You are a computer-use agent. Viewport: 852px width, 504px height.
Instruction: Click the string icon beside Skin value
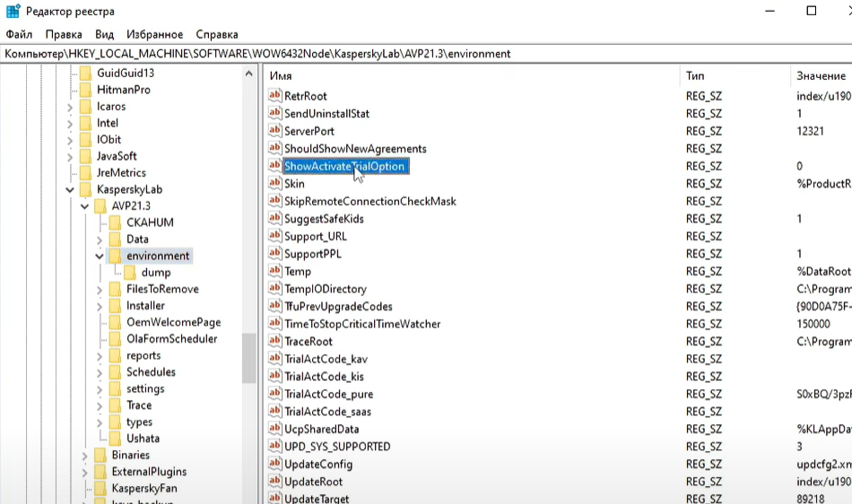(275, 183)
